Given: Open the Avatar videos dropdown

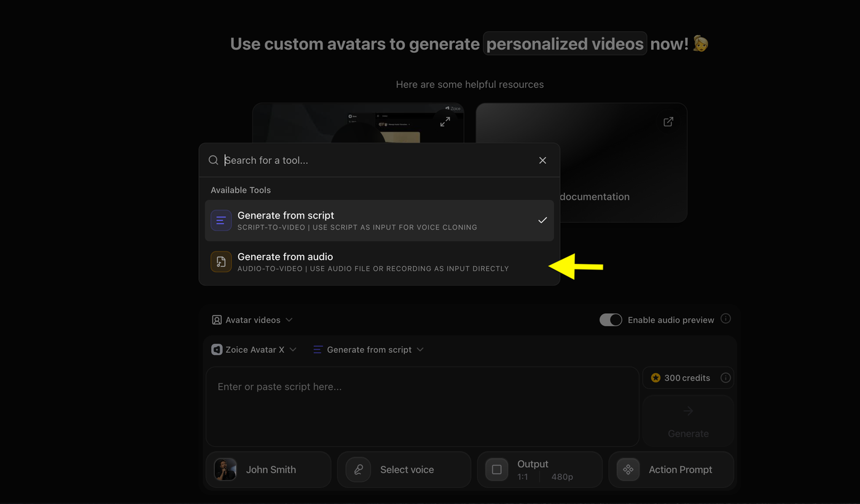Looking at the screenshot, I should coord(252,320).
